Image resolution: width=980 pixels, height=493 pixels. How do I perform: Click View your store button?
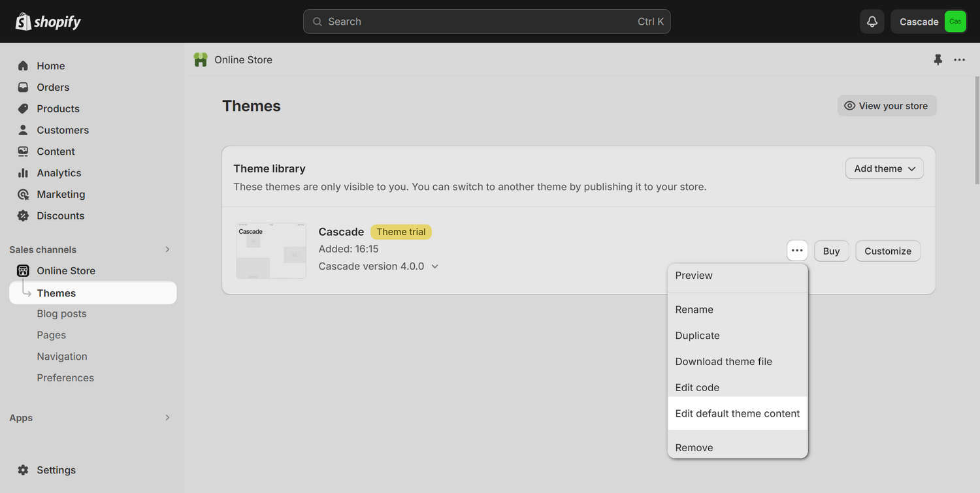(x=887, y=106)
